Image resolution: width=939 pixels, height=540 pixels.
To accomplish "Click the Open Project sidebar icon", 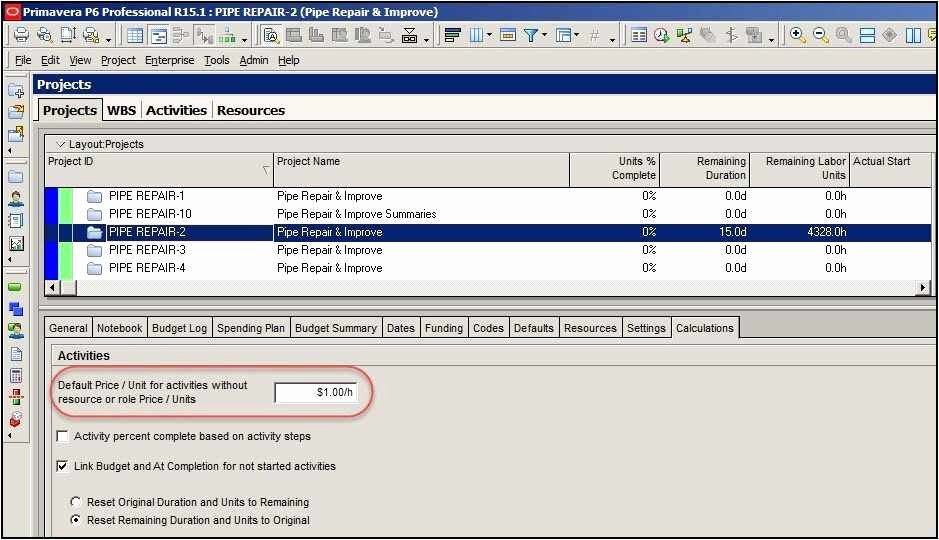I will [16, 112].
